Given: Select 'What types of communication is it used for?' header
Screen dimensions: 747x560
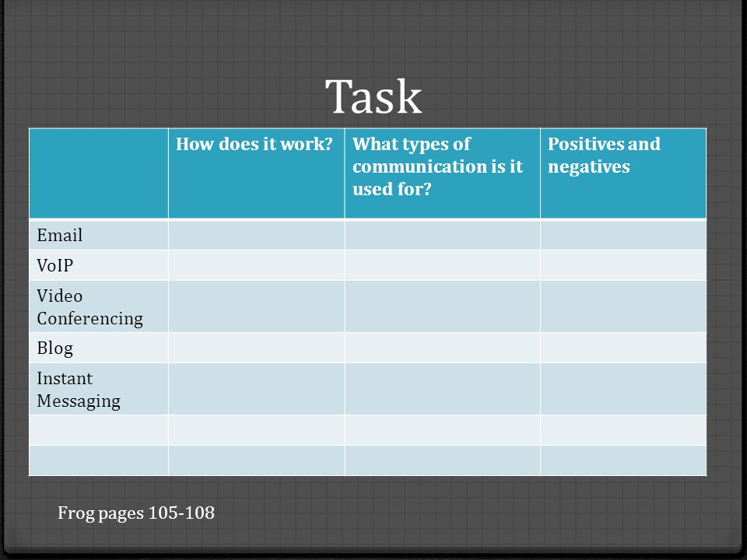Looking at the screenshot, I should point(437,166).
